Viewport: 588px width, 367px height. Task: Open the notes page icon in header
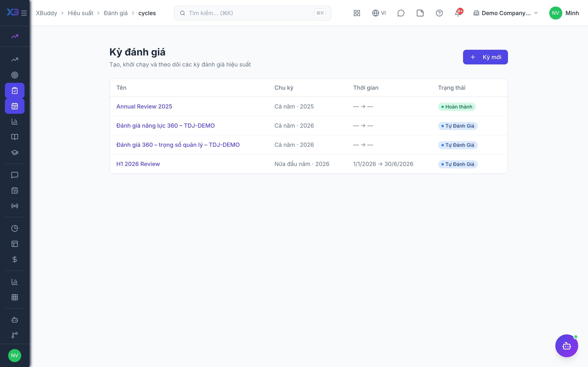(420, 13)
